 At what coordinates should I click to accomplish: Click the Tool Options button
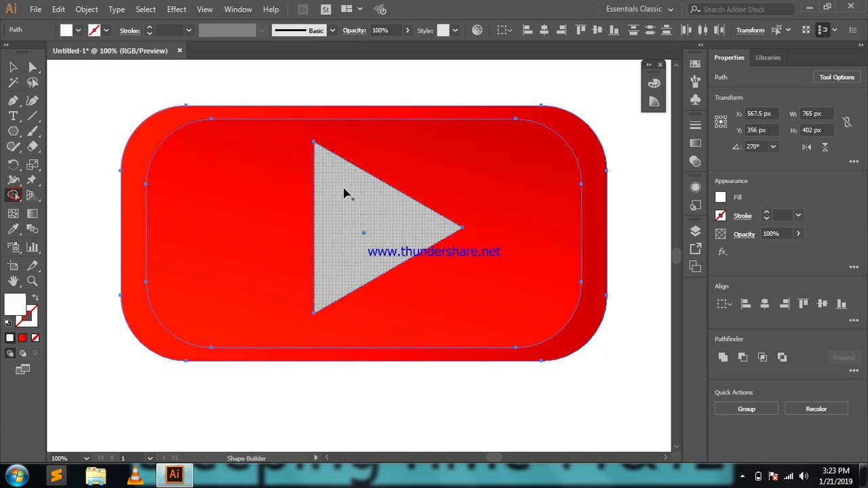coord(837,77)
